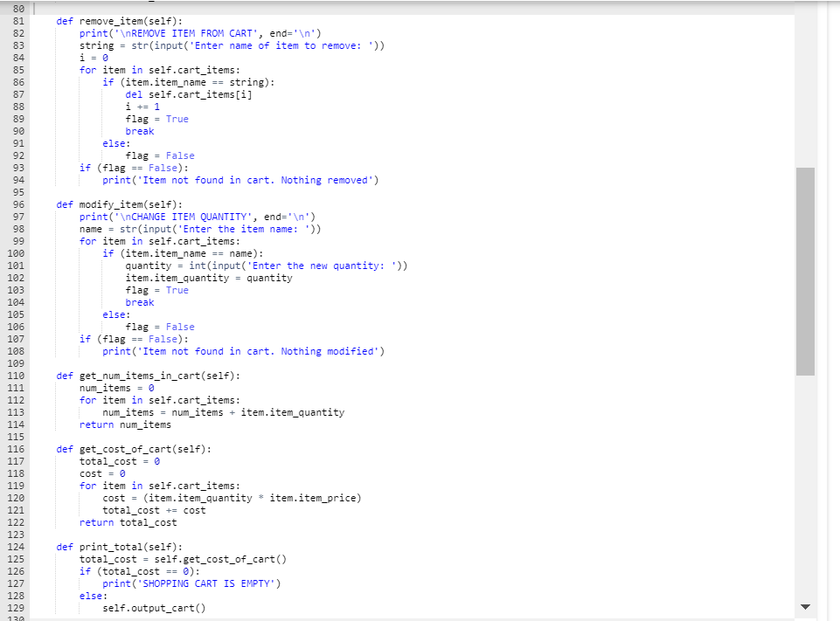Click line number 80 in the gutter
840x621 pixels.
pyautogui.click(x=17, y=9)
